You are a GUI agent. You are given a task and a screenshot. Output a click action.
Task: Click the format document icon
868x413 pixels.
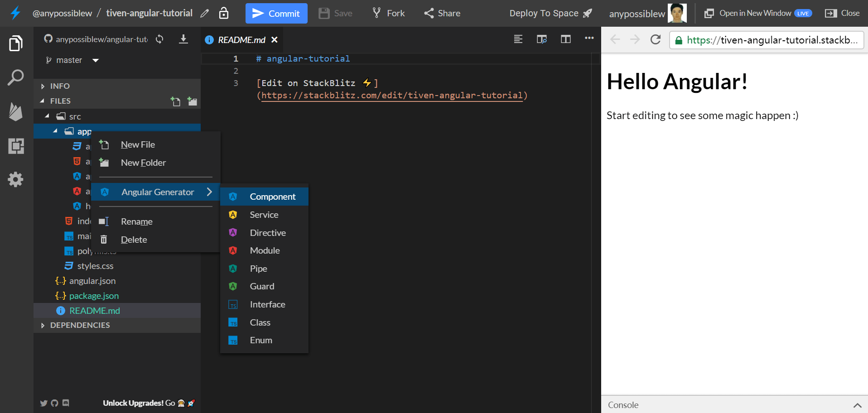(x=518, y=39)
